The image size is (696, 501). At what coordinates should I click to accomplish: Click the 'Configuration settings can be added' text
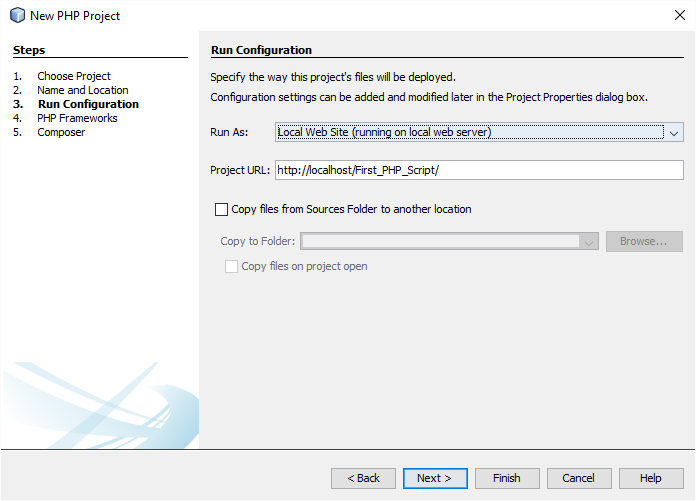click(429, 97)
